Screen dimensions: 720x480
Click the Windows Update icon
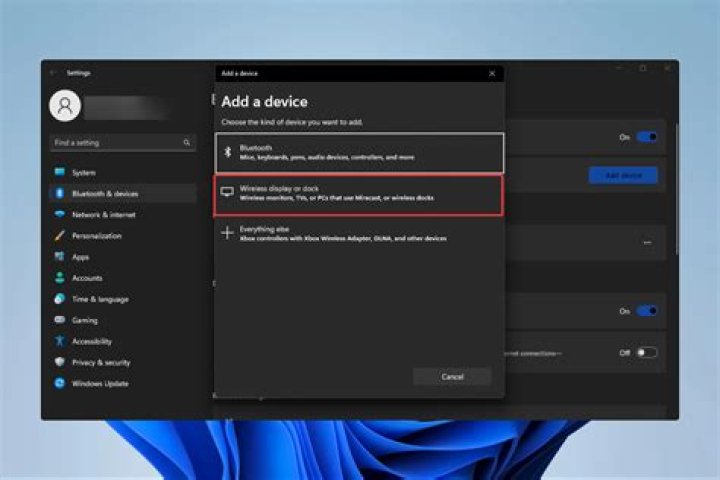click(60, 383)
